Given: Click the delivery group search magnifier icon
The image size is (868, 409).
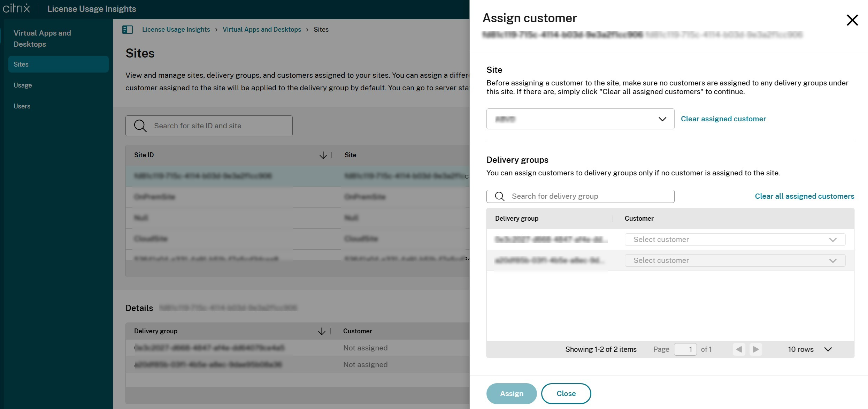Looking at the screenshot, I should (500, 196).
